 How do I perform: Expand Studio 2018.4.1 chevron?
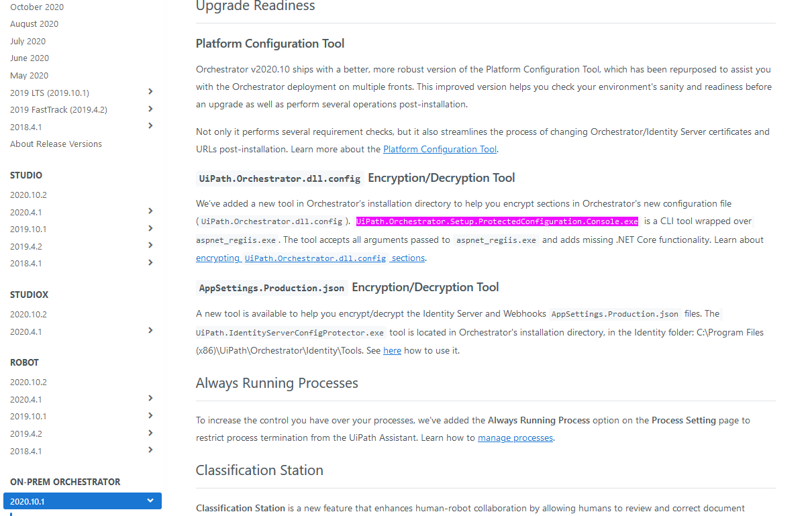click(x=150, y=262)
